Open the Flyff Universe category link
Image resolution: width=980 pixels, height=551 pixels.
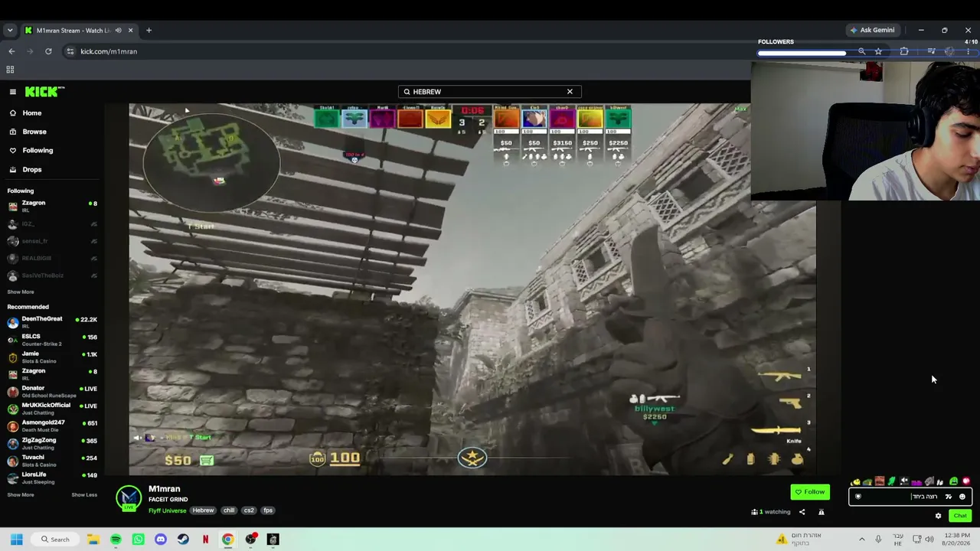point(167,510)
